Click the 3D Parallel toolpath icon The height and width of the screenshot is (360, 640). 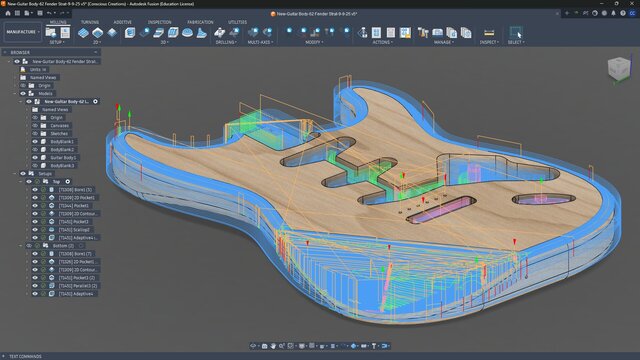tap(173, 33)
